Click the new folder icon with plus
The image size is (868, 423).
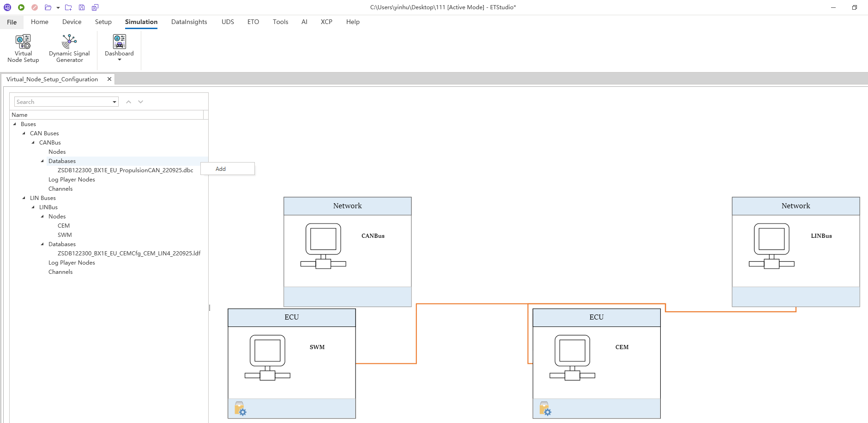coord(68,7)
